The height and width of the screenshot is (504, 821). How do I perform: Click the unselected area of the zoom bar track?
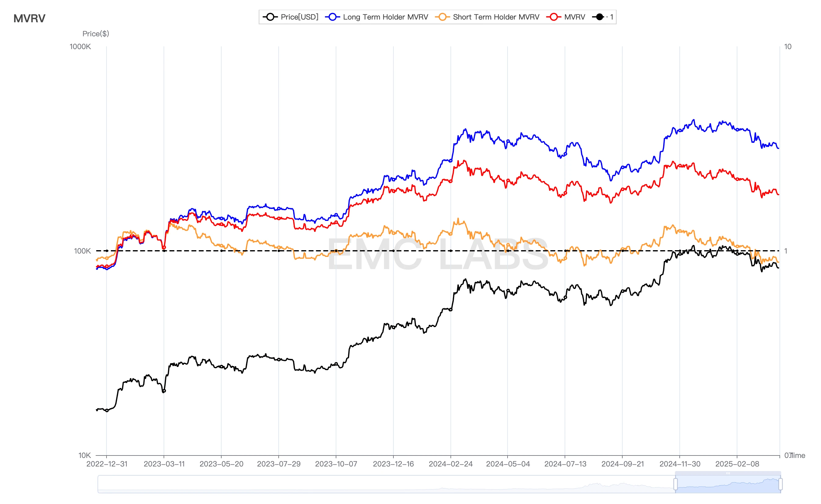[x=367, y=484]
